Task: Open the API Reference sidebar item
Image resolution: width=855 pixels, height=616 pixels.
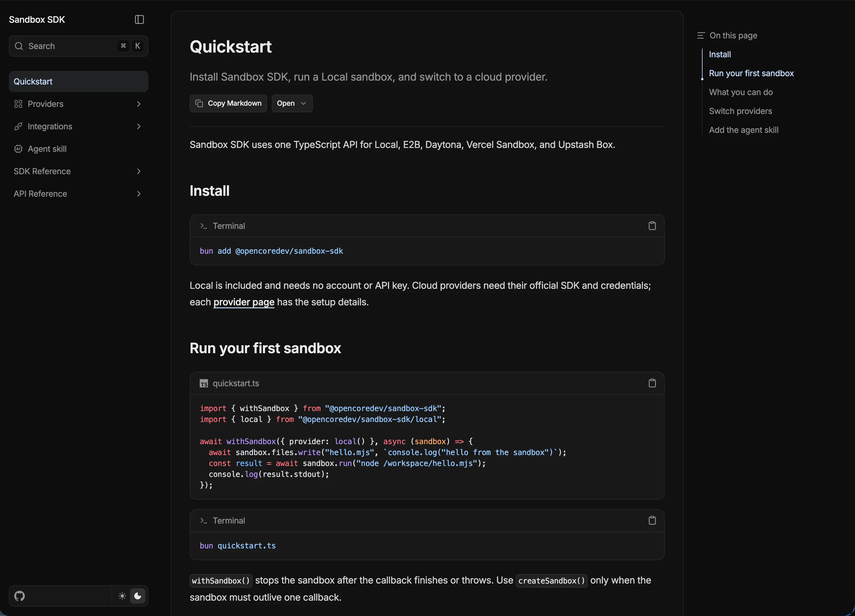Action: tap(78, 194)
